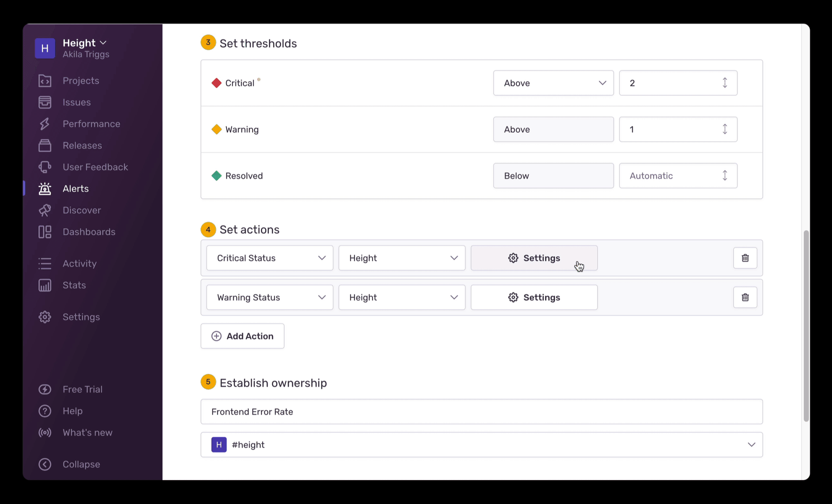Click the Critical threshold value field showing 2

point(678,83)
